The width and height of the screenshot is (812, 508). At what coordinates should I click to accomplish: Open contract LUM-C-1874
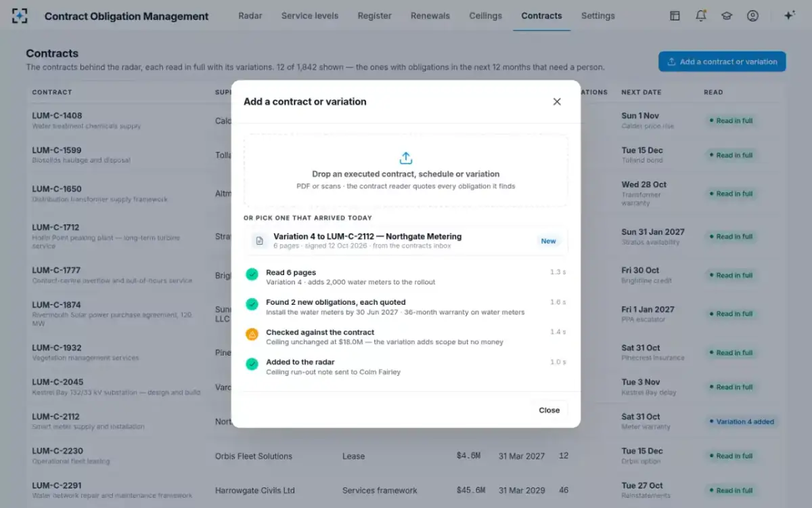click(x=57, y=305)
